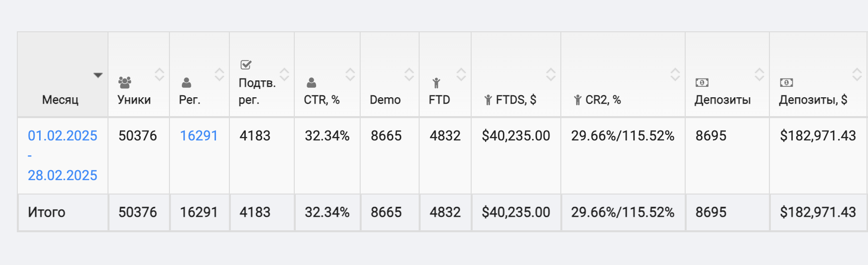Open the 16291 registrations link
The width and height of the screenshot is (868, 265).
pos(199,135)
